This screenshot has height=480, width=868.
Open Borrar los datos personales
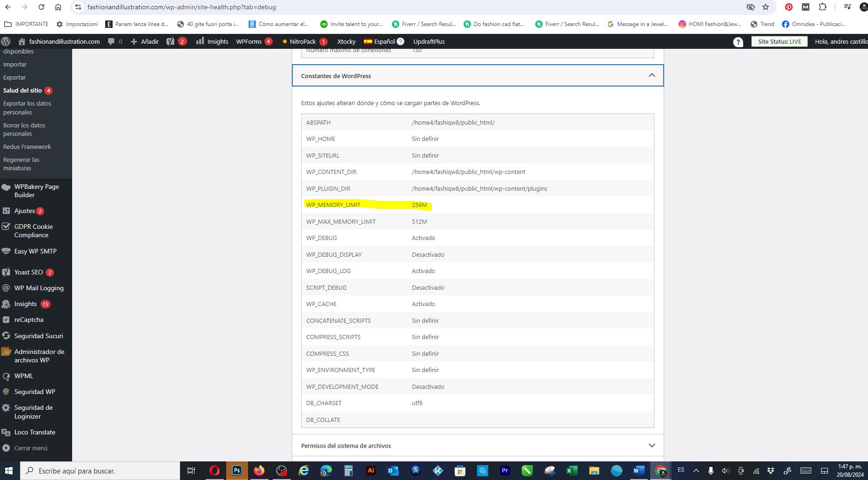pos(24,129)
